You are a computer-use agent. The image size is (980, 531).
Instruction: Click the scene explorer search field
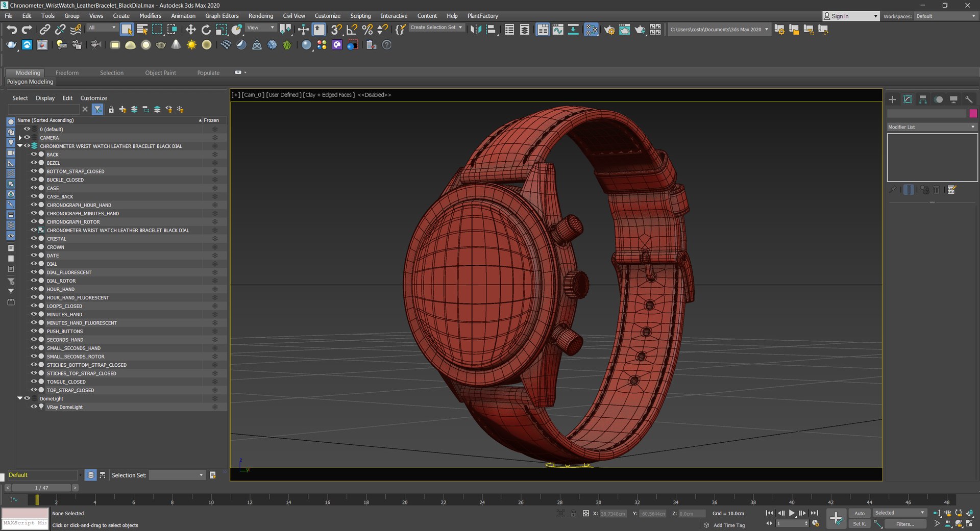[44, 109]
